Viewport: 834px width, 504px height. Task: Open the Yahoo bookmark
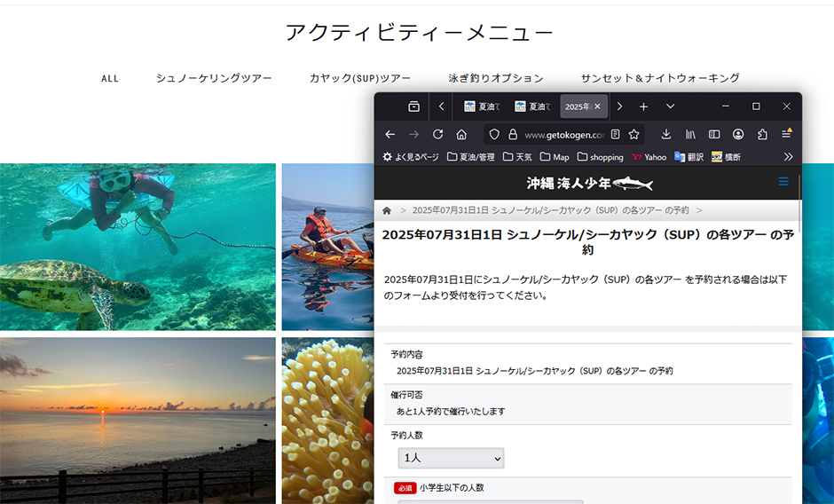pos(649,157)
